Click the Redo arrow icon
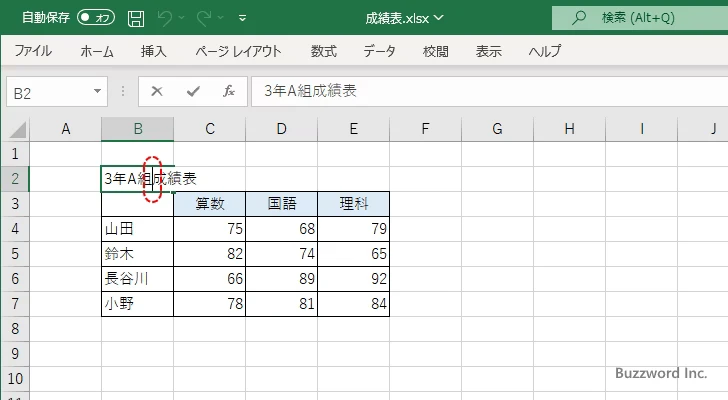Image resolution: width=728 pixels, height=400 pixels. click(204, 18)
